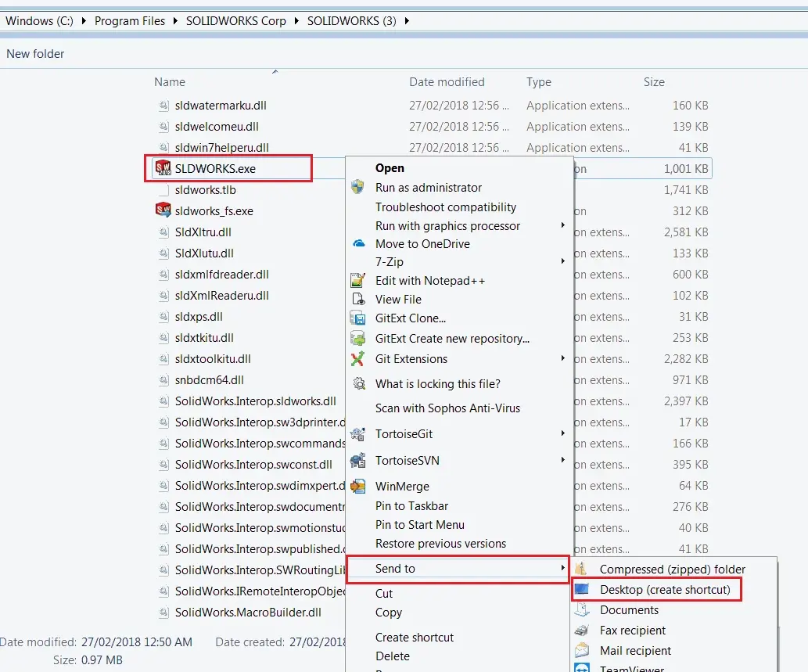Image resolution: width=808 pixels, height=672 pixels.
Task: Click the Git Extensions red-green icon
Action: (357, 358)
